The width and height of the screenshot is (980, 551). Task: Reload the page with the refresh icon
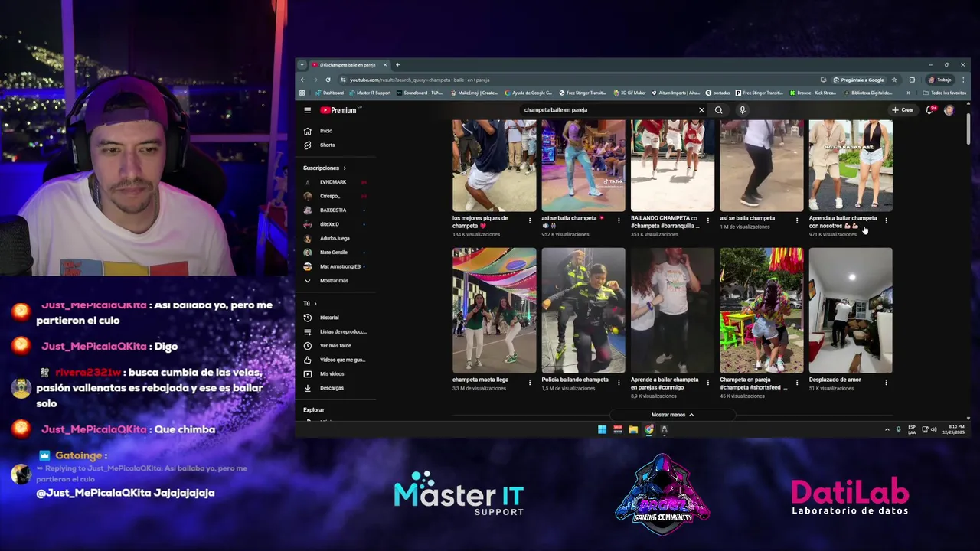[328, 80]
